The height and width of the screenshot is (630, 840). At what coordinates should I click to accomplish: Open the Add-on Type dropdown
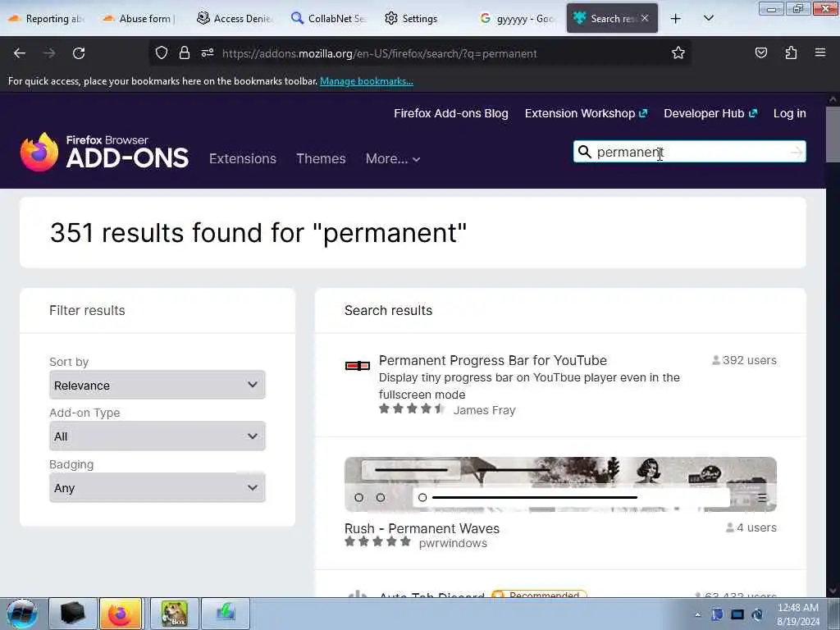pos(157,436)
